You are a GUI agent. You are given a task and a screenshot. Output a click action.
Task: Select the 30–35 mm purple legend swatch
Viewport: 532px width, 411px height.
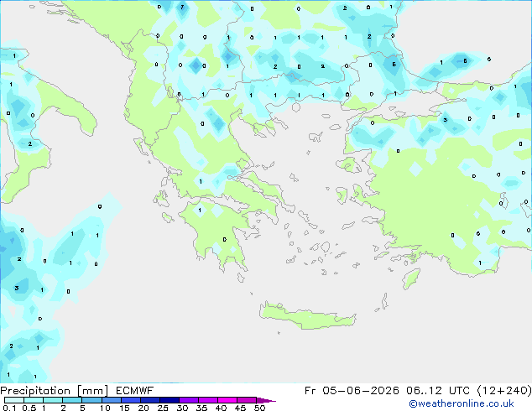[x=189, y=400]
